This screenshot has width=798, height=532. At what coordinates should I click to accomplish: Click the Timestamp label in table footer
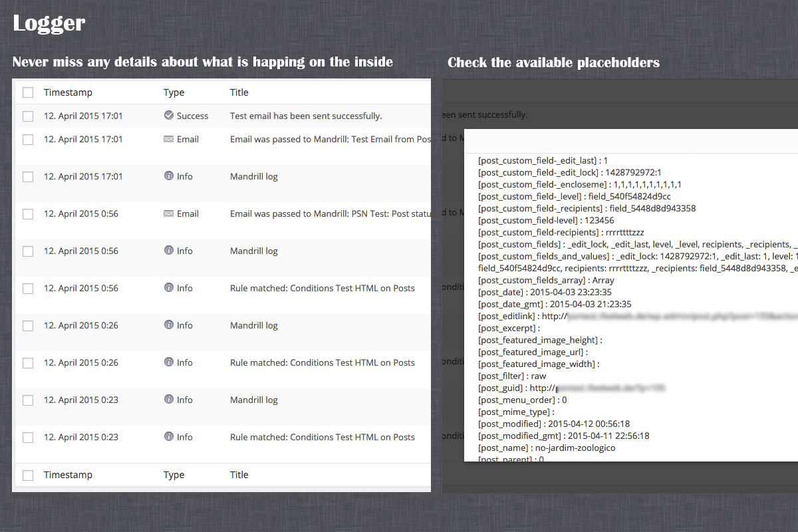[68, 475]
